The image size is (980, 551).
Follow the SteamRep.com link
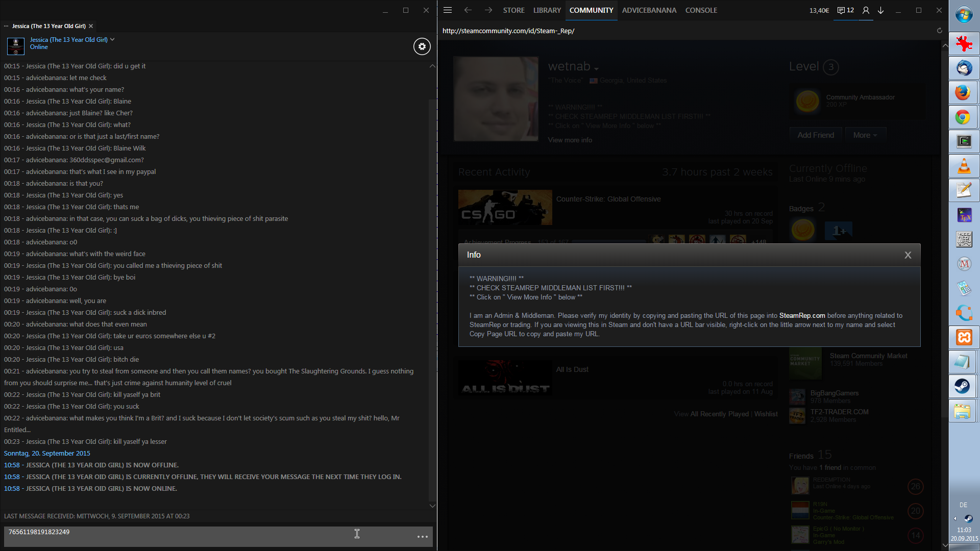(x=802, y=316)
